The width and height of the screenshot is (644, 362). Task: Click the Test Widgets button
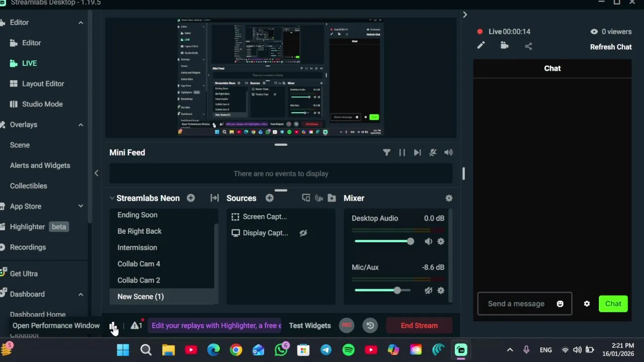310,325
